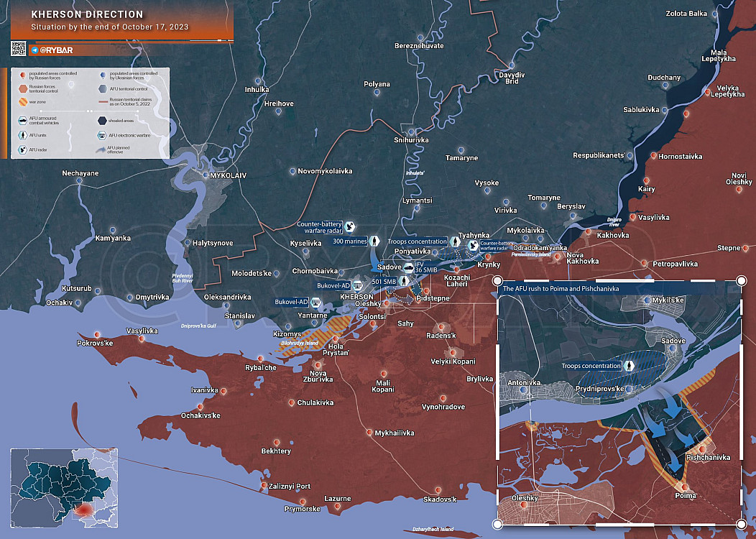756x539 pixels.
Task: Click the Bukovel-AD icon near Yantarne
Action: pyautogui.click(x=315, y=302)
